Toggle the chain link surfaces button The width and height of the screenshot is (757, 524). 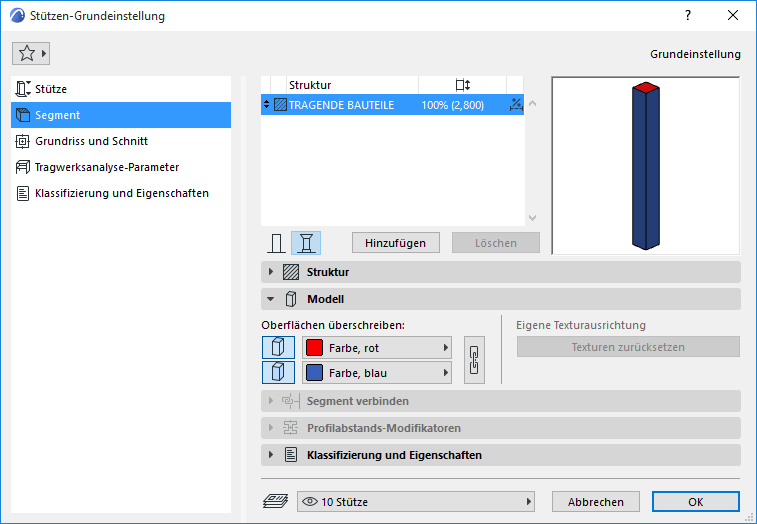coord(474,360)
